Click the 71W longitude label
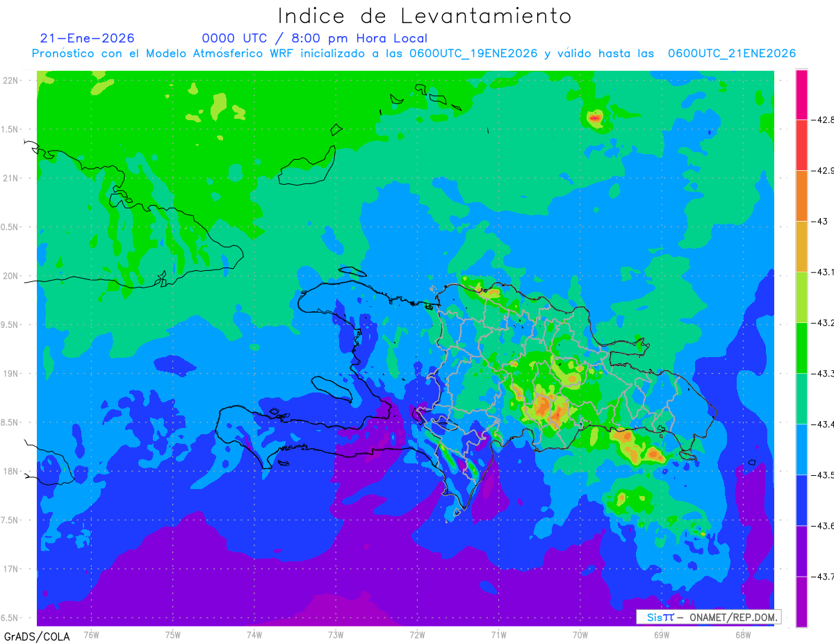This screenshot has height=644, width=834. (498, 634)
